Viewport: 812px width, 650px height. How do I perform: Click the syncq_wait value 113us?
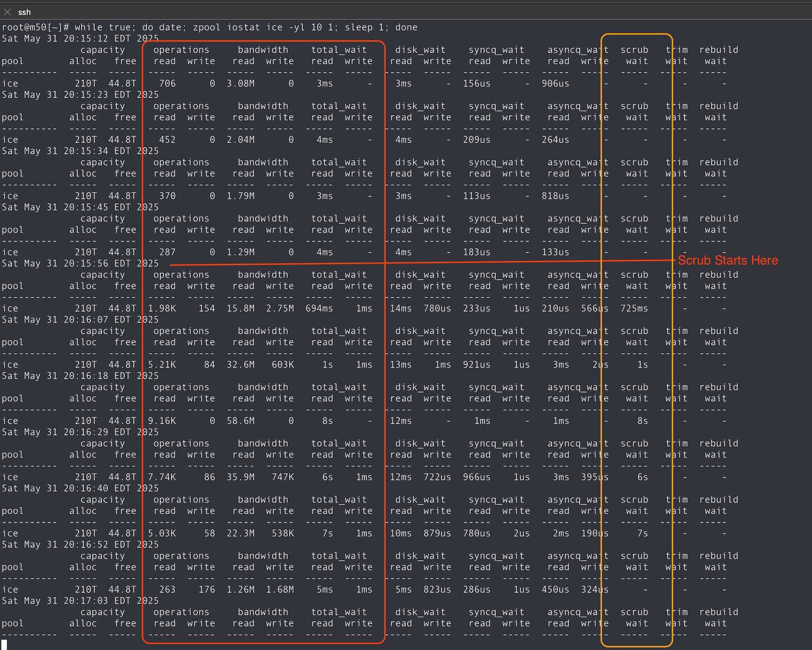[477, 196]
